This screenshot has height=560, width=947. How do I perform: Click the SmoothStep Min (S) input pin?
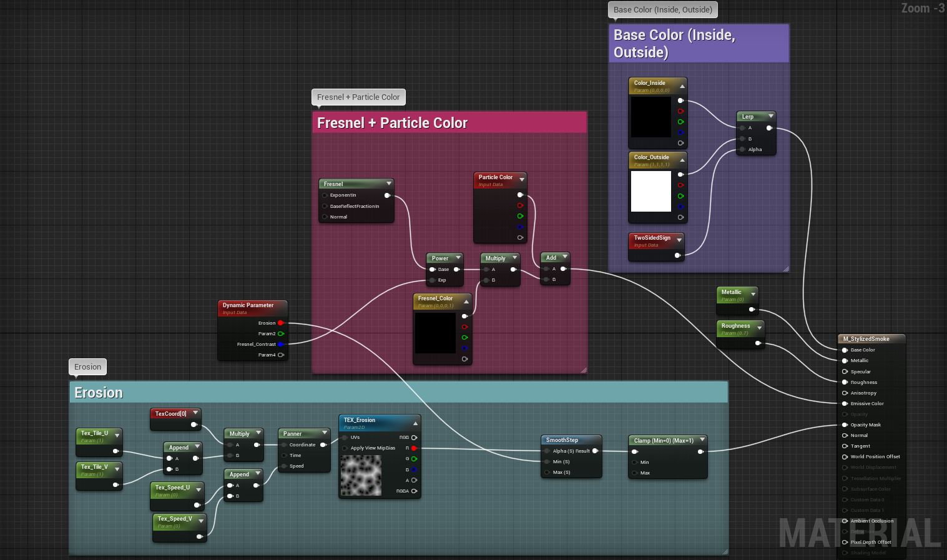(547, 461)
